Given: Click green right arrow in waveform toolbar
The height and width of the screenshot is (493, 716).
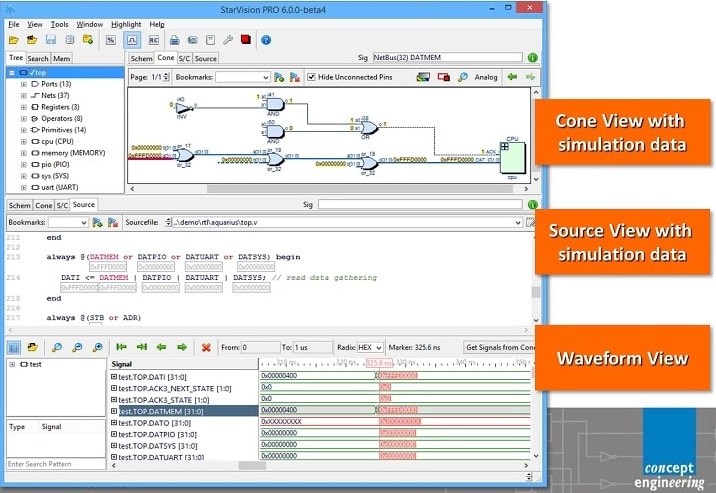Looking at the screenshot, I should click(182, 347).
